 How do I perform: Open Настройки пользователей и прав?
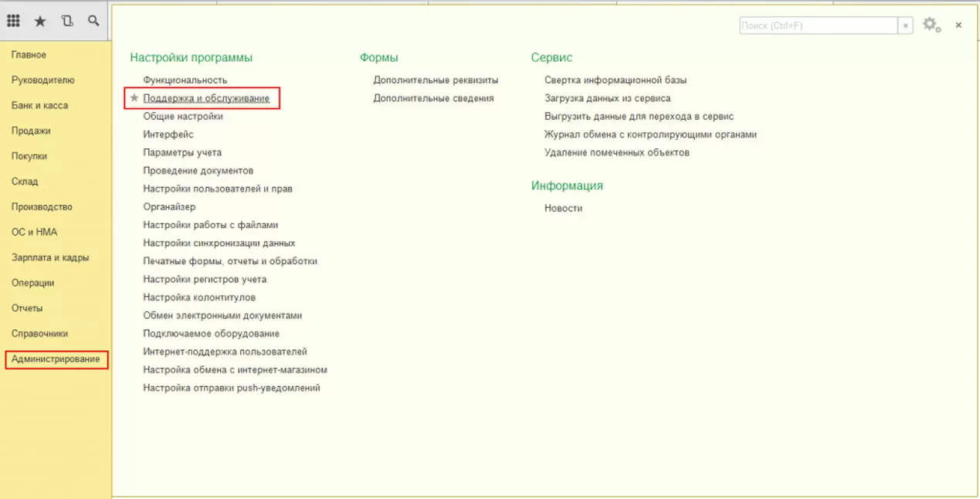point(218,188)
